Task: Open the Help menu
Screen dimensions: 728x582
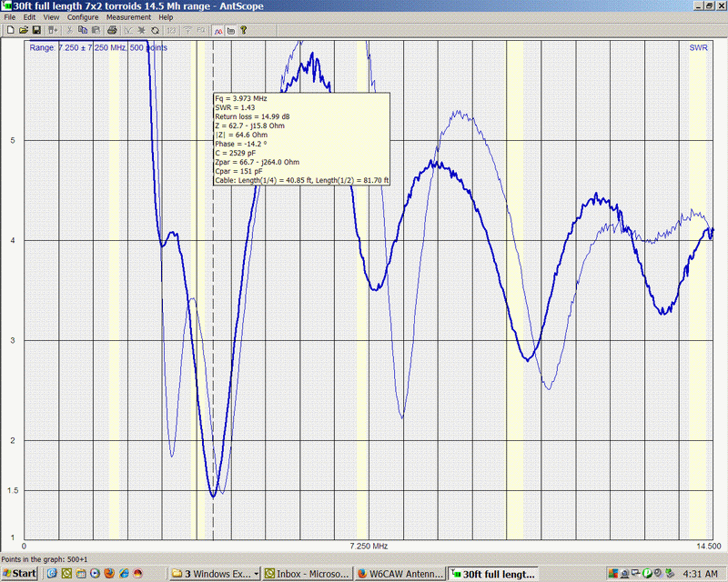Action: (166, 17)
